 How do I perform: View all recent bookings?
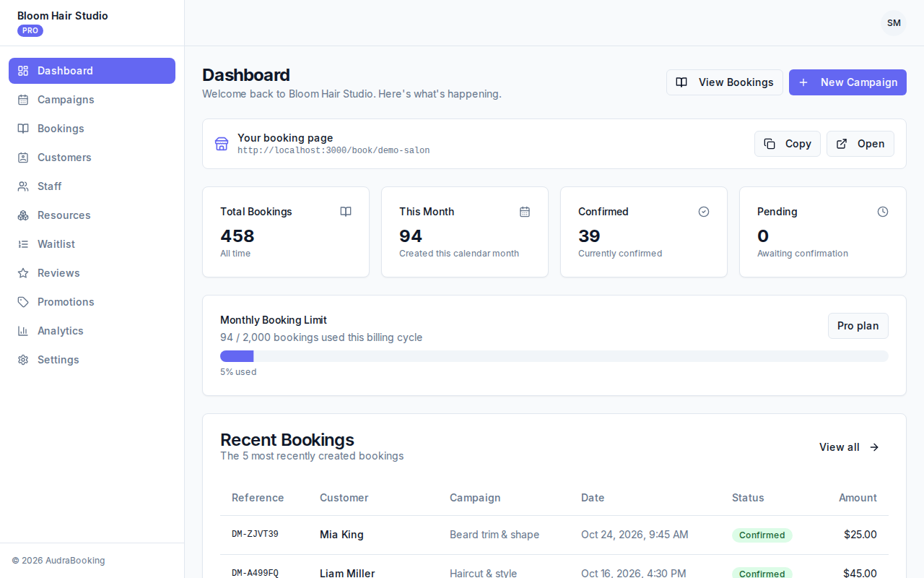[850, 447]
